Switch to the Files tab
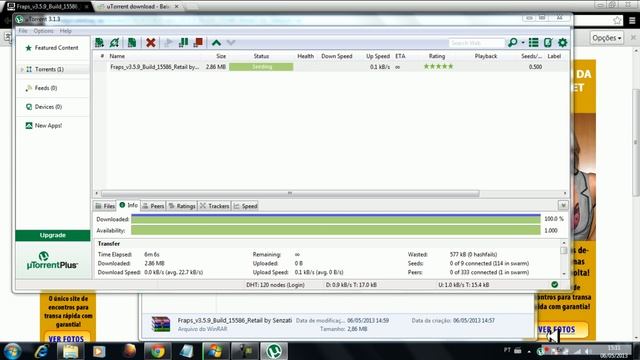This screenshot has width=640, height=360. click(105, 206)
